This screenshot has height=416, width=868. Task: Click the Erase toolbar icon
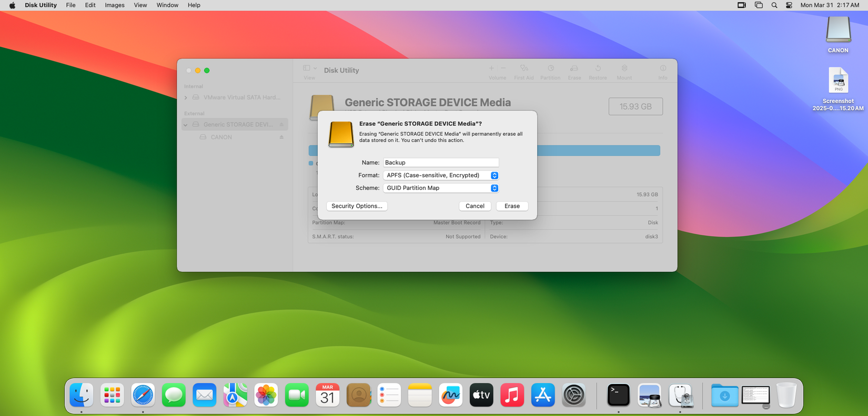click(x=574, y=69)
